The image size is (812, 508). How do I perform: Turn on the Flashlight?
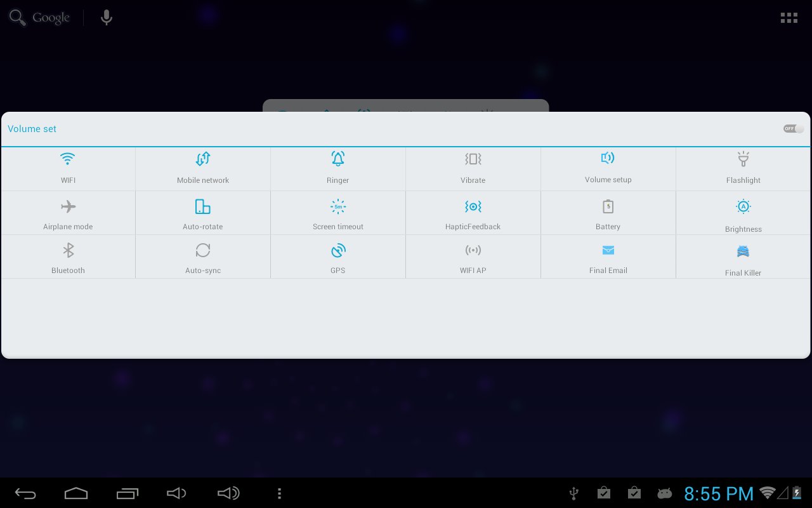click(x=743, y=169)
